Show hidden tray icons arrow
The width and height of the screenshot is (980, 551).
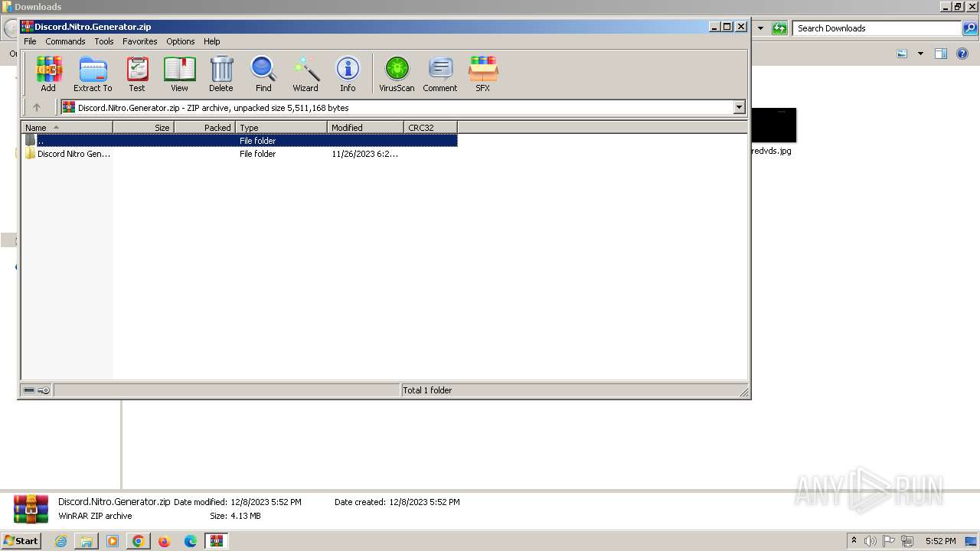coord(854,541)
